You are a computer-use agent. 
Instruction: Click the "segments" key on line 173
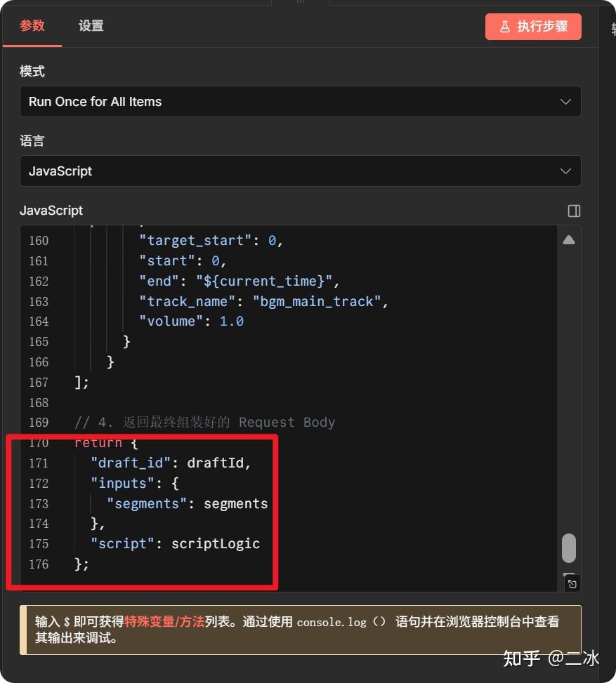147,504
